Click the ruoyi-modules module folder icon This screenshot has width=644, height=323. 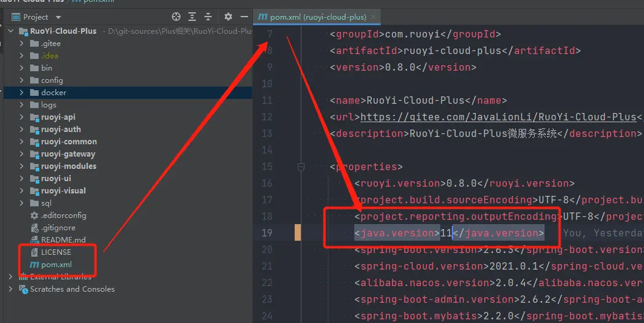(34, 166)
